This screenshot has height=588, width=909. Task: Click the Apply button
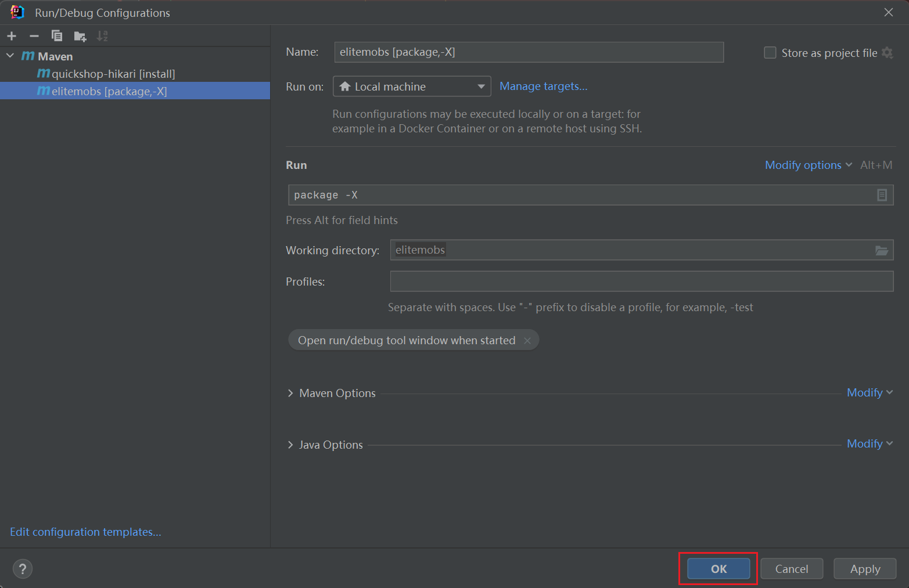tap(865, 569)
